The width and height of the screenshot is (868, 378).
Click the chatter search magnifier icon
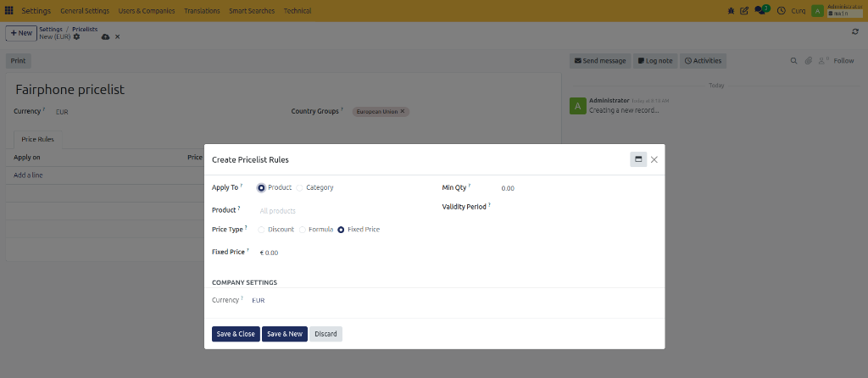coord(793,61)
